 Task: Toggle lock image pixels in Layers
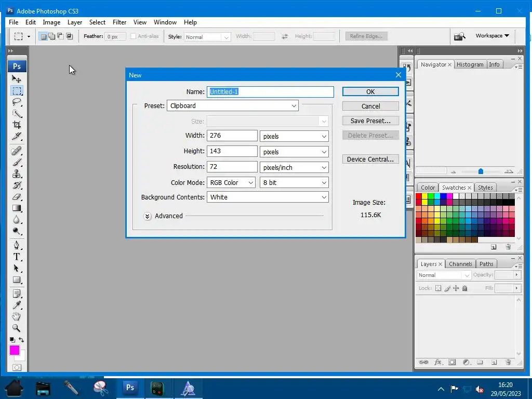pyautogui.click(x=447, y=288)
